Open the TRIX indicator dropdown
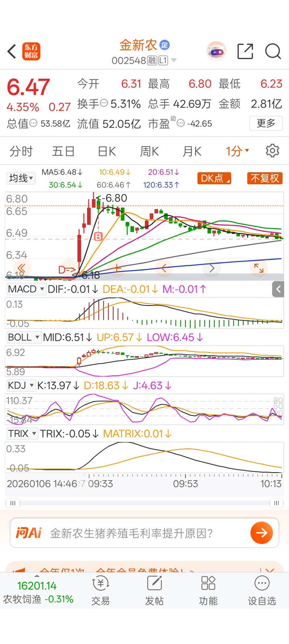289x644 pixels. coord(22,434)
